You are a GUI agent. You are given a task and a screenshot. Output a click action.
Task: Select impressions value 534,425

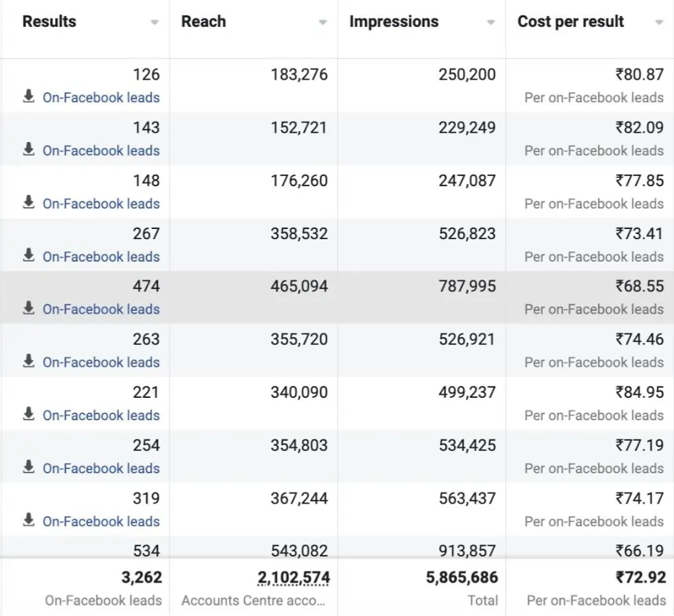pyautogui.click(x=467, y=445)
